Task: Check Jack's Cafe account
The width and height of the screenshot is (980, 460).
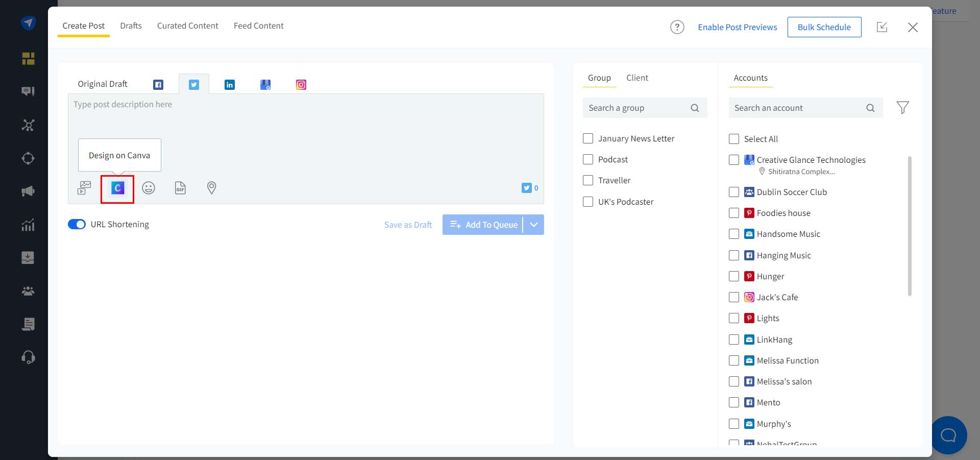Action: 734,297
